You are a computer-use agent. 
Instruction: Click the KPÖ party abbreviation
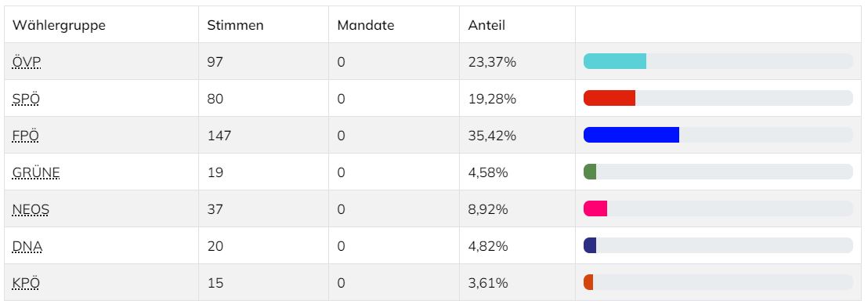coord(26,283)
